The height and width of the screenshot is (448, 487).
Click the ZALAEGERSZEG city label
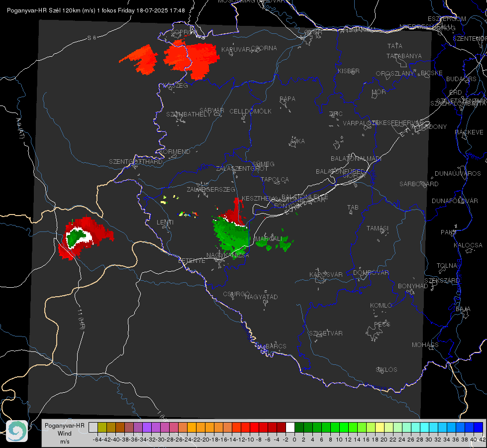pyautogui.click(x=211, y=189)
